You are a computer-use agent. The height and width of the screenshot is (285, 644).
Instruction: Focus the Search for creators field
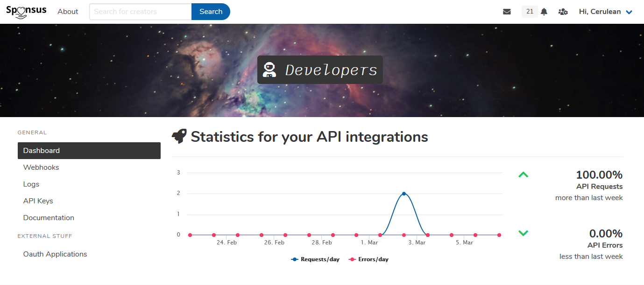pyautogui.click(x=141, y=12)
